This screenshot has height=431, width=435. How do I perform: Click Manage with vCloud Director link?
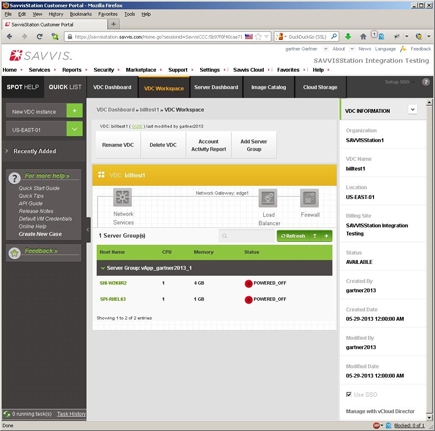[380, 411]
